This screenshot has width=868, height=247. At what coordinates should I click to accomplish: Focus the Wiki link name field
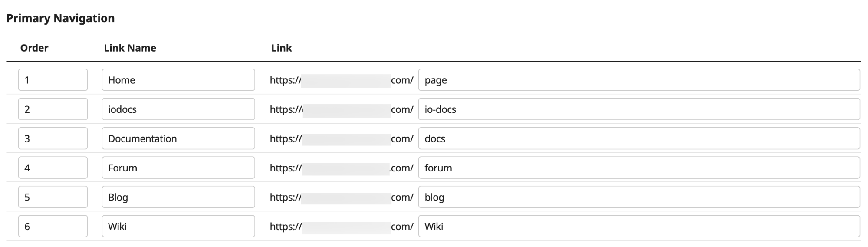[178, 226]
